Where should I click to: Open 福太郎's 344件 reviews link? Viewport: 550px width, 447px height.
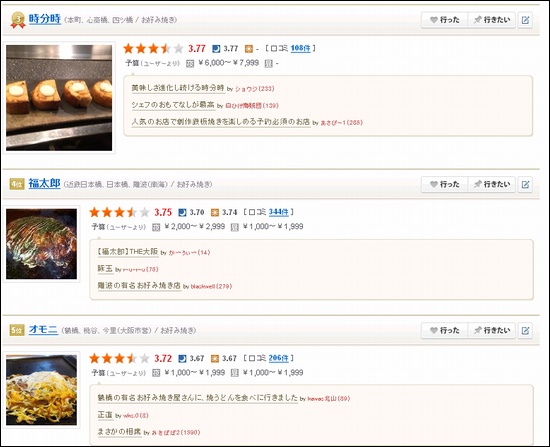coord(279,212)
